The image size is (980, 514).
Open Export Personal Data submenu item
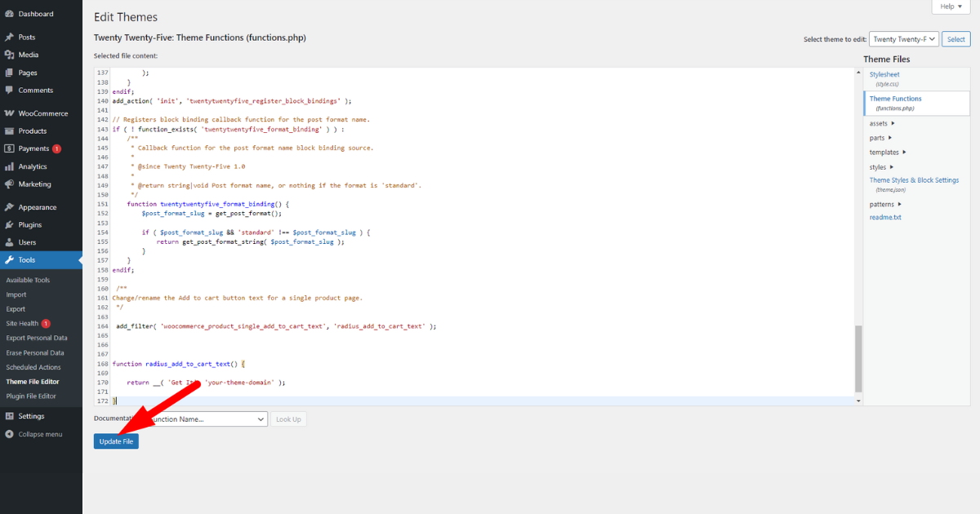(x=37, y=338)
